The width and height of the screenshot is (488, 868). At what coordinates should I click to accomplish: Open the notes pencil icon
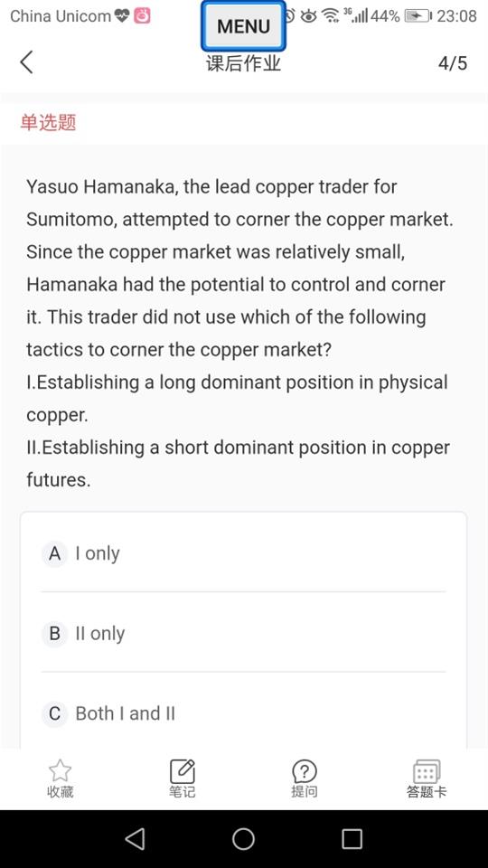(182, 771)
